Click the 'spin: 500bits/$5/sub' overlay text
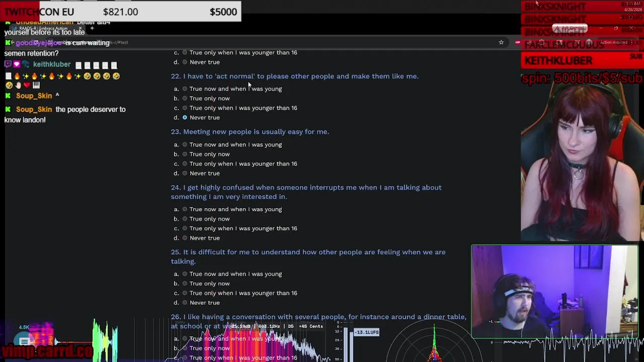 [x=582, y=78]
